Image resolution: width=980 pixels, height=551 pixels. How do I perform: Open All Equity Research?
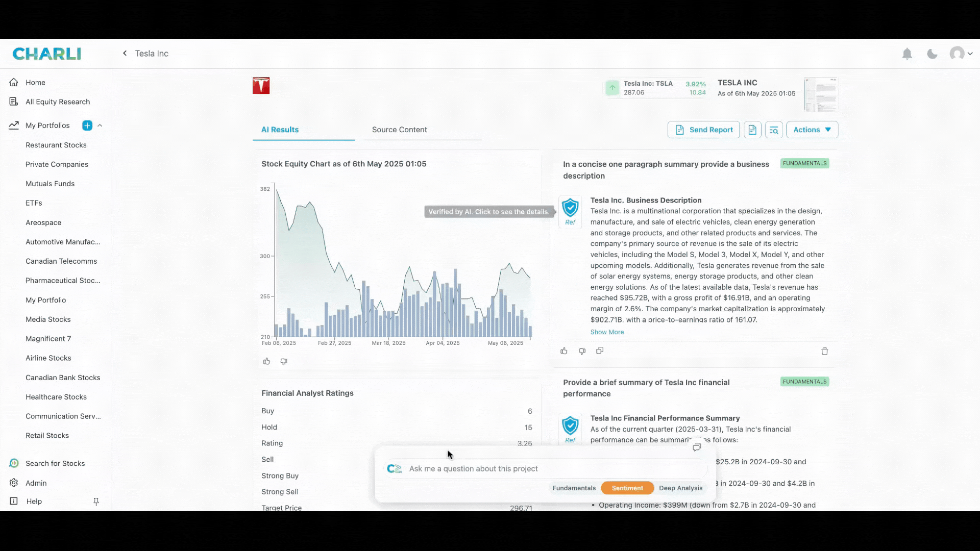pyautogui.click(x=58, y=102)
